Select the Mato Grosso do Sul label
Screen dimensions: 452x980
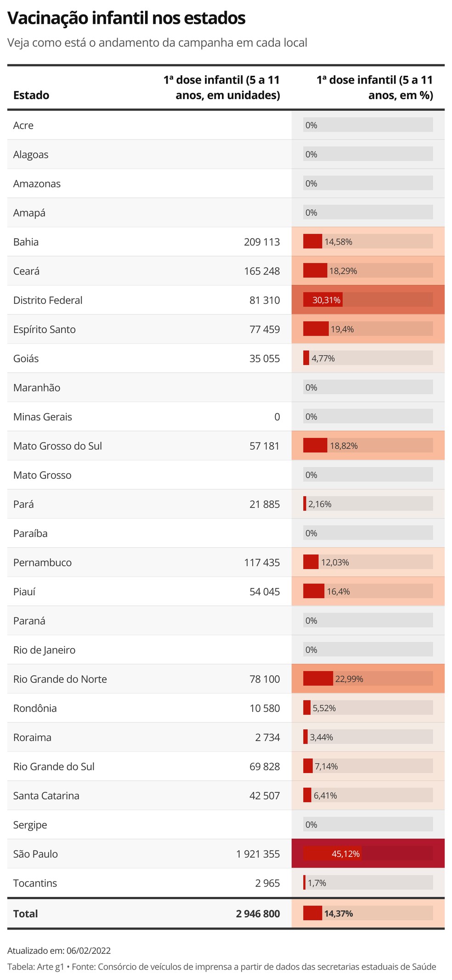57,446
